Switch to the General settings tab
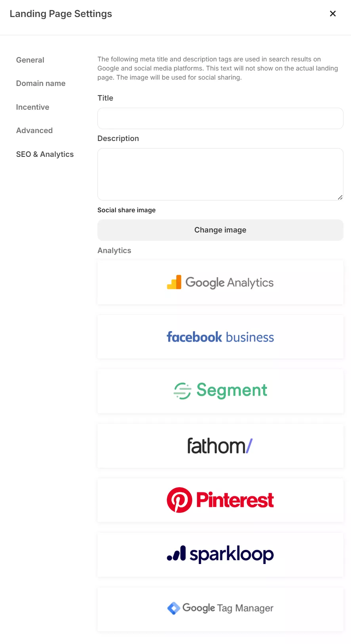This screenshot has width=351, height=644. point(30,60)
